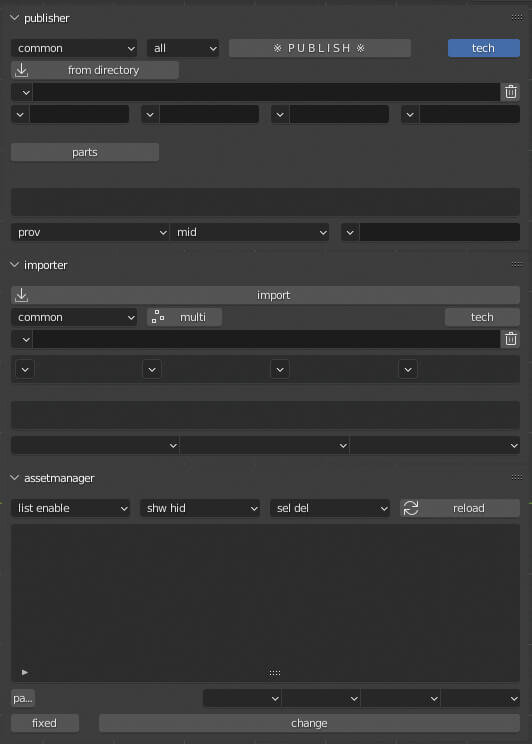Screen dimensions: 532x744
Task: Click the publisher panel drag grip dots
Action: [517, 18]
